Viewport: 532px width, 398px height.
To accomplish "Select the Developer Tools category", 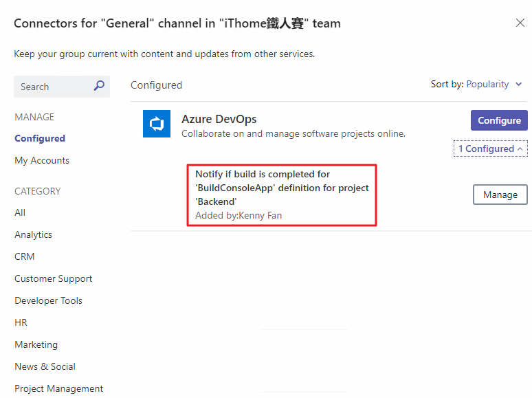I will click(x=49, y=300).
